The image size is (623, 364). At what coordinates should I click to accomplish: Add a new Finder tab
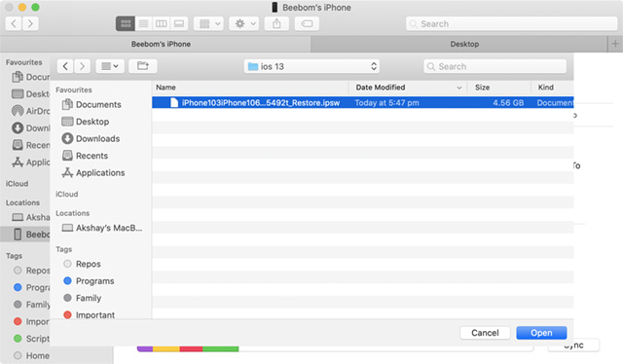point(615,44)
